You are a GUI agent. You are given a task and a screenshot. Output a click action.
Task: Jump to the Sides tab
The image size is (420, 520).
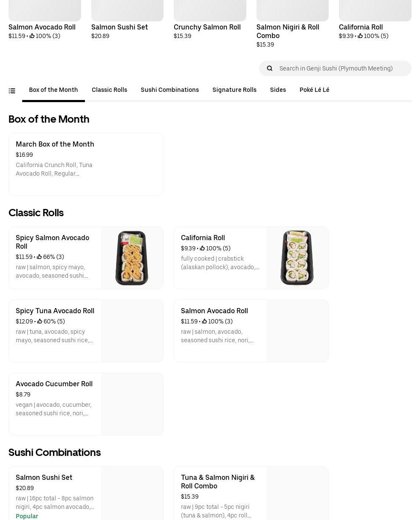pyautogui.click(x=278, y=90)
